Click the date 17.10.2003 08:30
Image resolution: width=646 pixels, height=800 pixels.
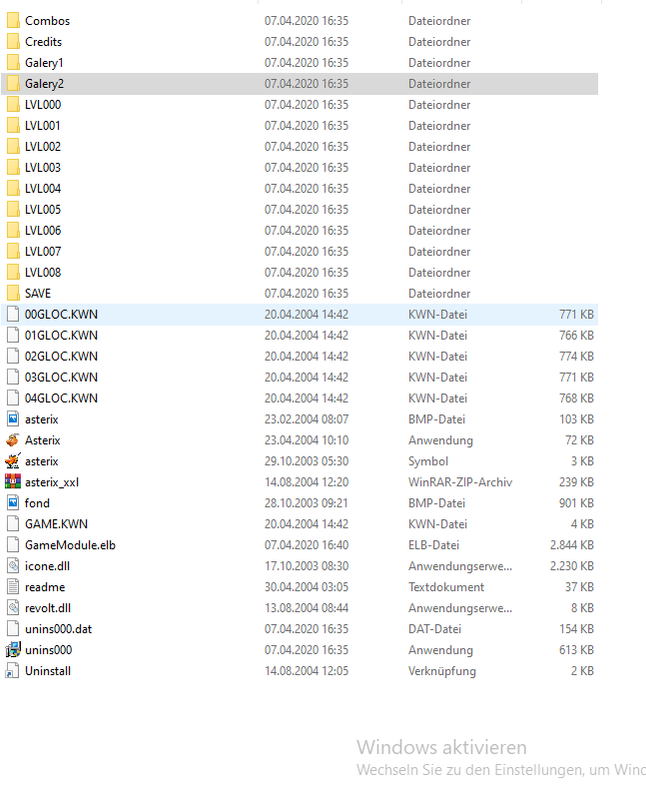coord(306,566)
